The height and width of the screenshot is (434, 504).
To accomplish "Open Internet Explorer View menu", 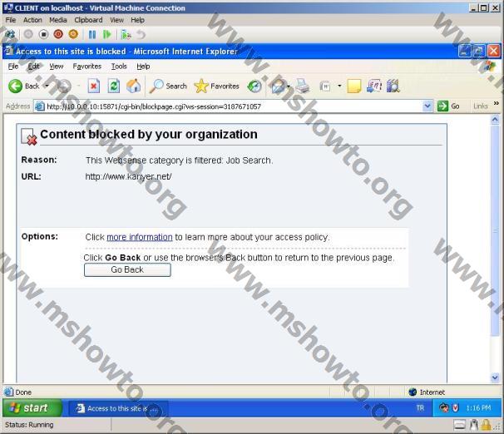I will click(x=57, y=67).
